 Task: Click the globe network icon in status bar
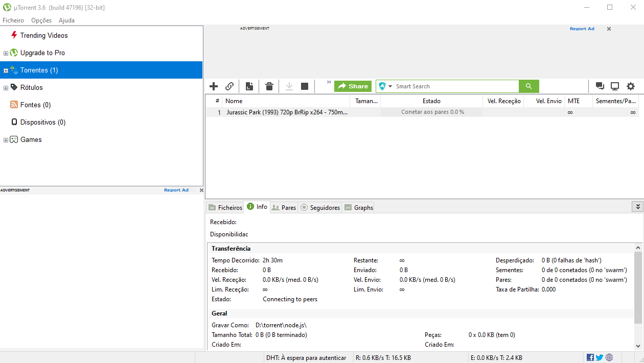[609, 357]
